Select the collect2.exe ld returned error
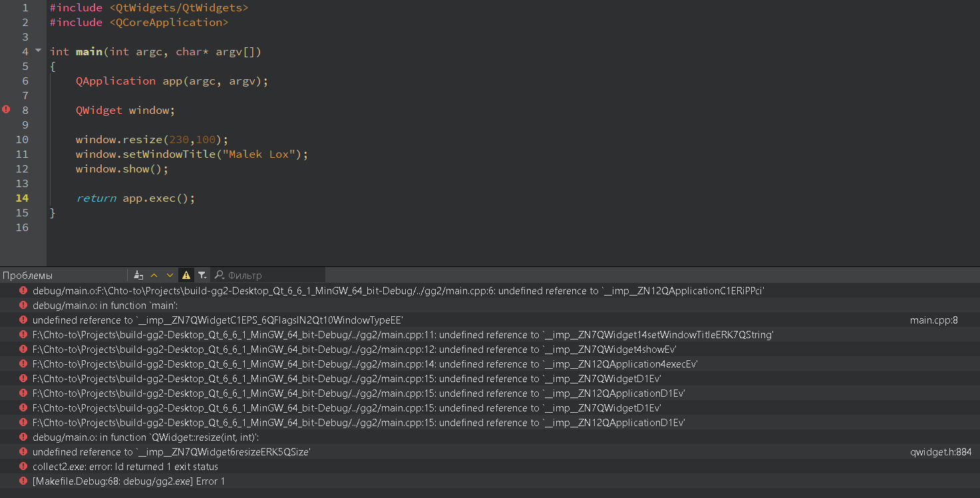 pyautogui.click(x=490, y=467)
